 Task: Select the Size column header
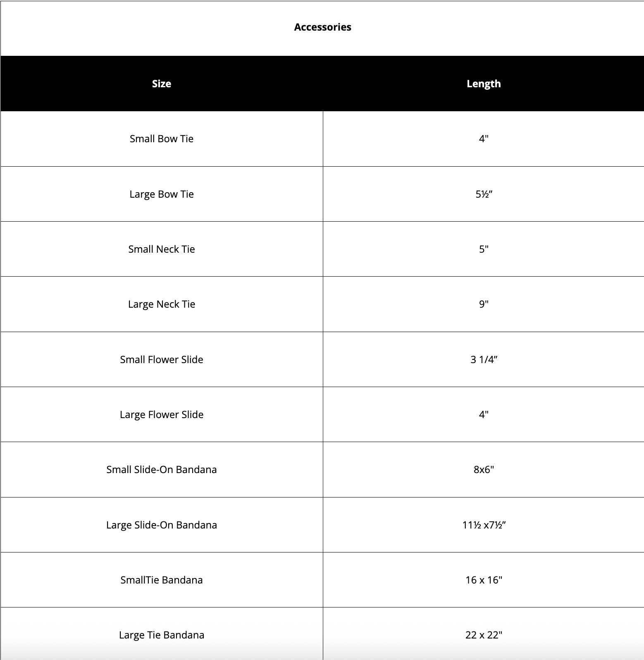pos(162,84)
